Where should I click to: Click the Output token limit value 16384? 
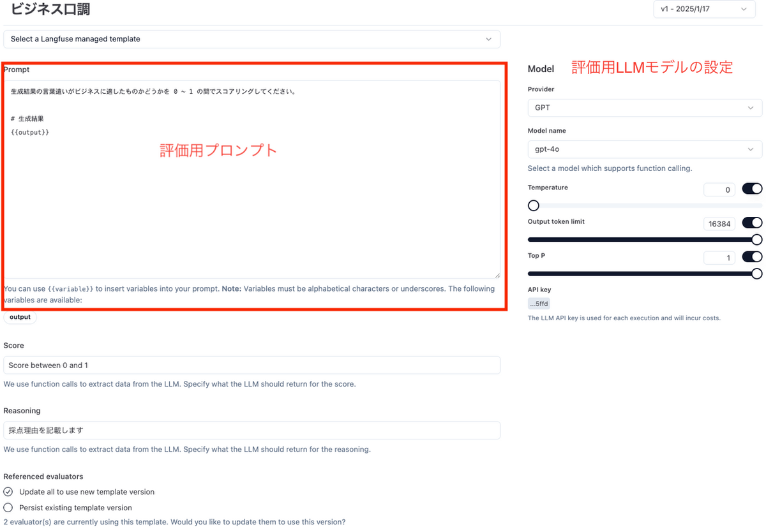pyautogui.click(x=719, y=223)
